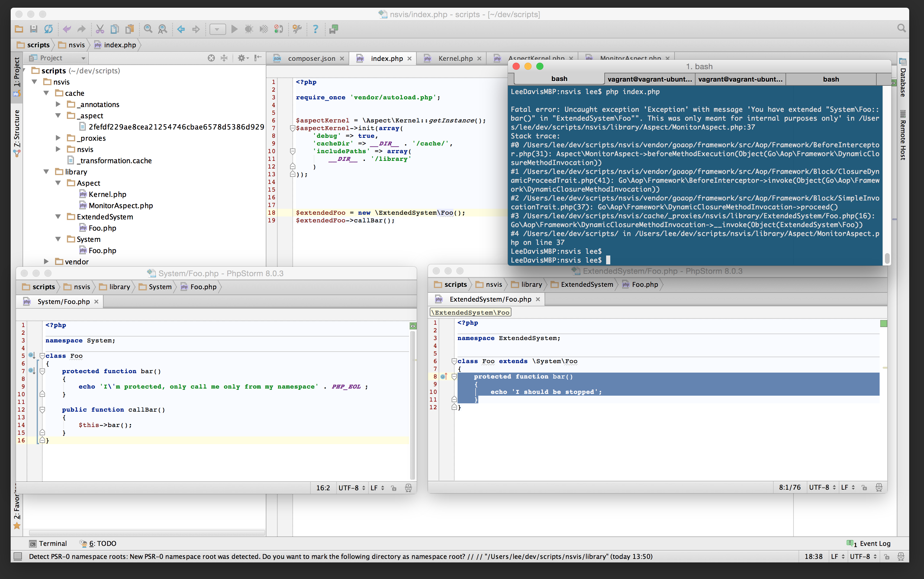This screenshot has width=924, height=579.
Task: Open the Database side panel
Action: (x=903, y=78)
